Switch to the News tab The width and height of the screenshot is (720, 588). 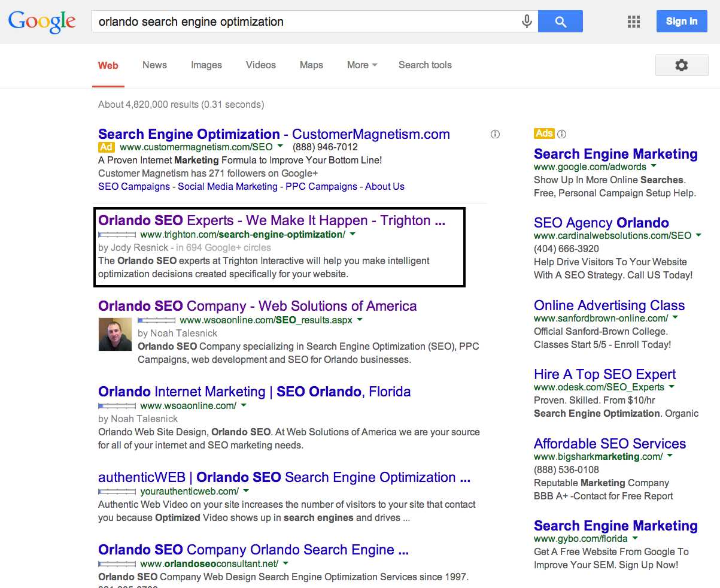point(154,65)
